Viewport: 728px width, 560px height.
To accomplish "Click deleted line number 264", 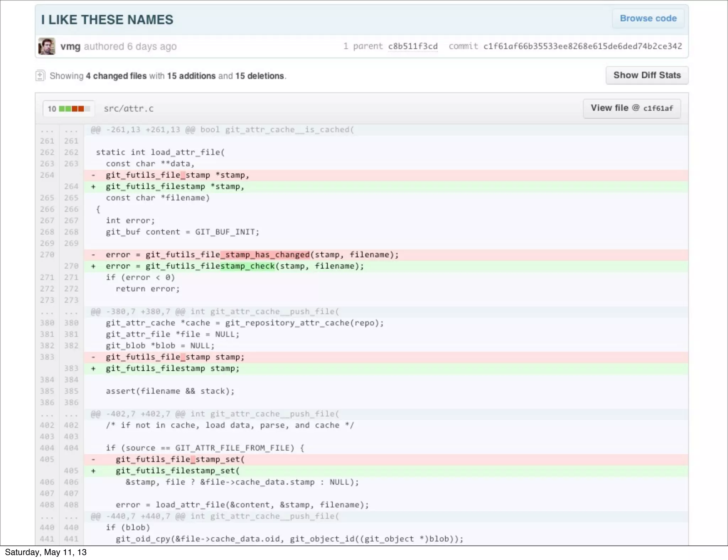I will pyautogui.click(x=47, y=175).
